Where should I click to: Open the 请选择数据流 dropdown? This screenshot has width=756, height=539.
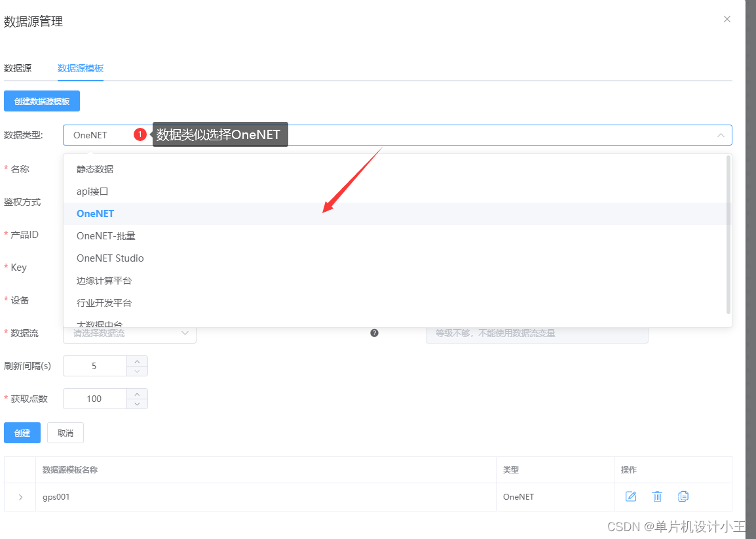[130, 334]
